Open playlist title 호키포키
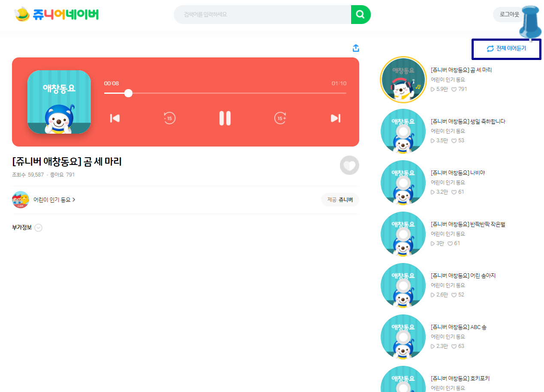Viewport: 544px width, 392px height. pyautogui.click(x=460, y=379)
